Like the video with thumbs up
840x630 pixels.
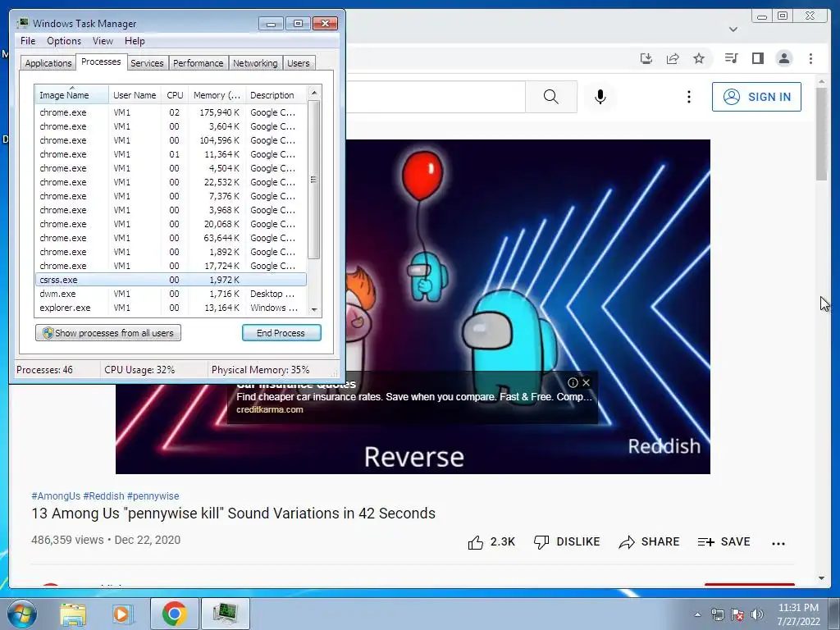(x=491, y=542)
